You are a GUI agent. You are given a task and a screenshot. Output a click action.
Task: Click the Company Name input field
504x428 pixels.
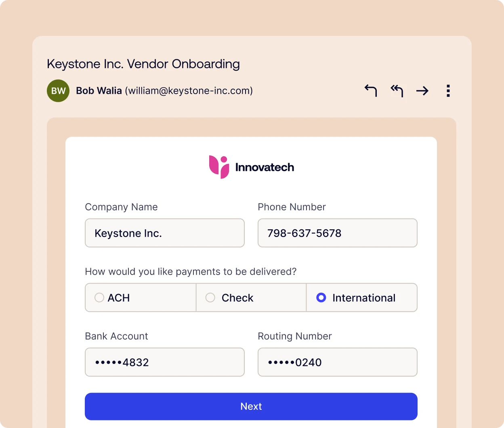pyautogui.click(x=165, y=233)
